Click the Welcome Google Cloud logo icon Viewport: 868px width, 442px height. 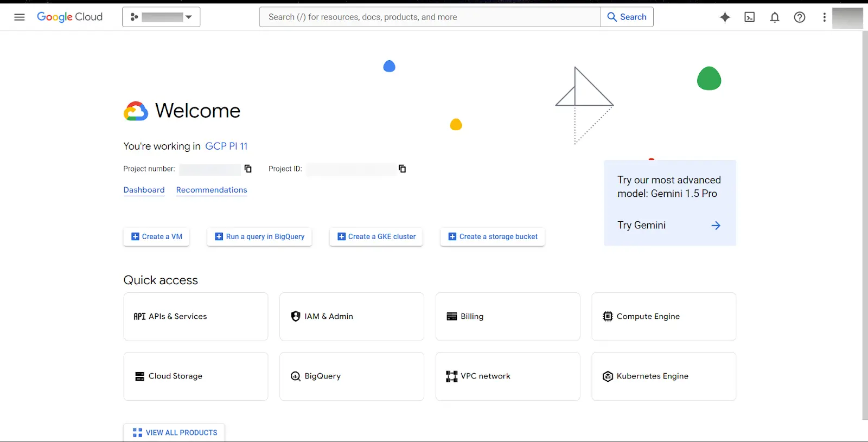pyautogui.click(x=136, y=111)
